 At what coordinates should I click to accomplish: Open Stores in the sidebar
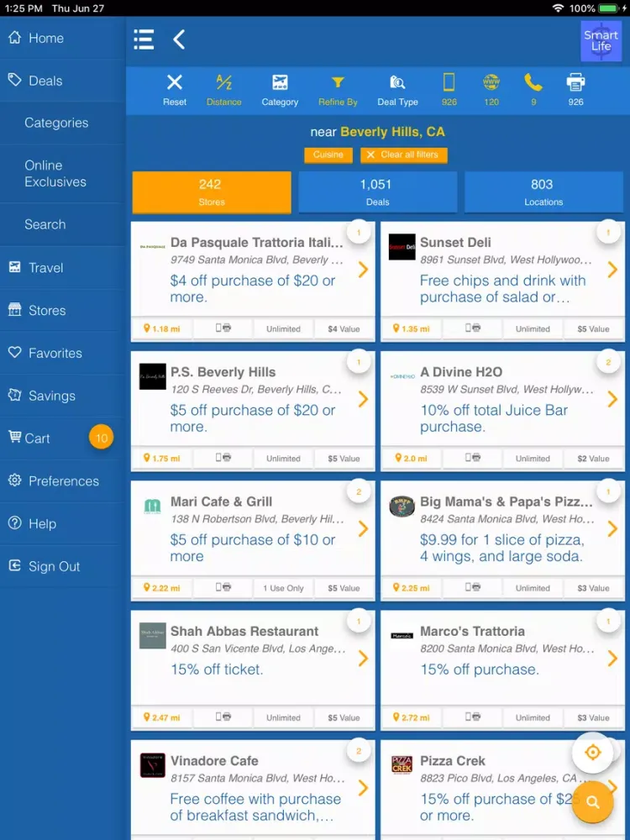[63, 310]
